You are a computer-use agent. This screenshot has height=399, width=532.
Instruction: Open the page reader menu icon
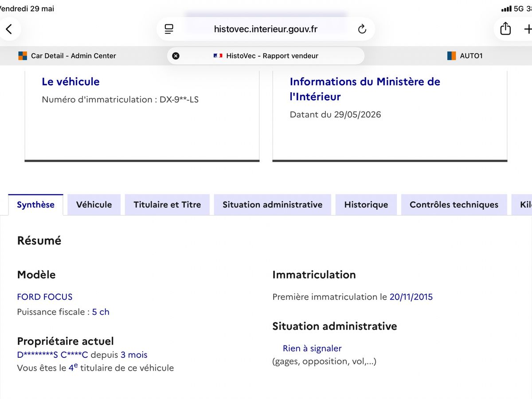click(x=169, y=29)
